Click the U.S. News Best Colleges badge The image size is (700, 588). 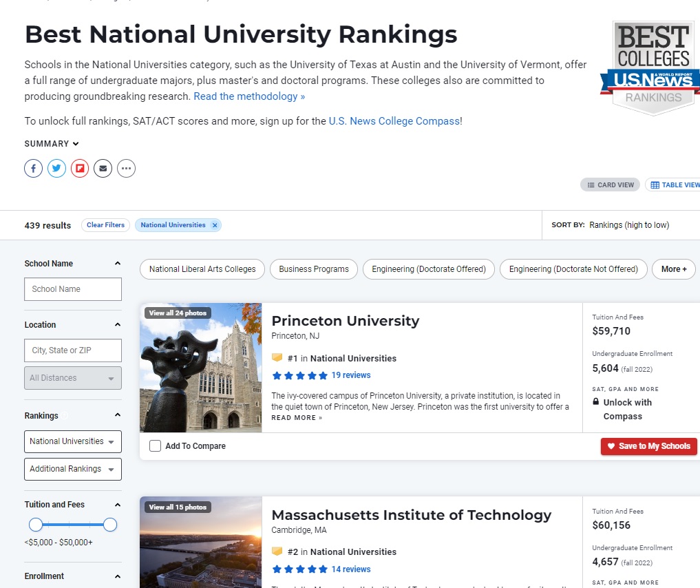coord(652,67)
